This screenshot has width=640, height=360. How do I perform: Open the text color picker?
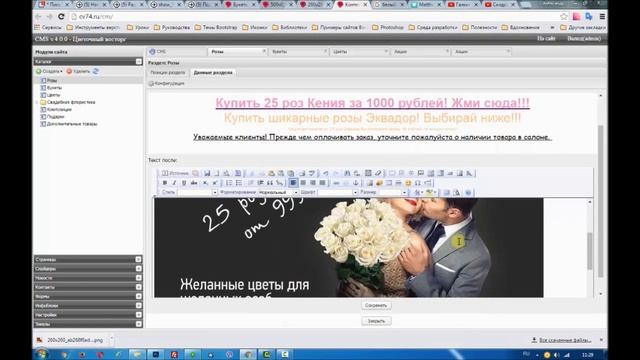(x=418, y=192)
